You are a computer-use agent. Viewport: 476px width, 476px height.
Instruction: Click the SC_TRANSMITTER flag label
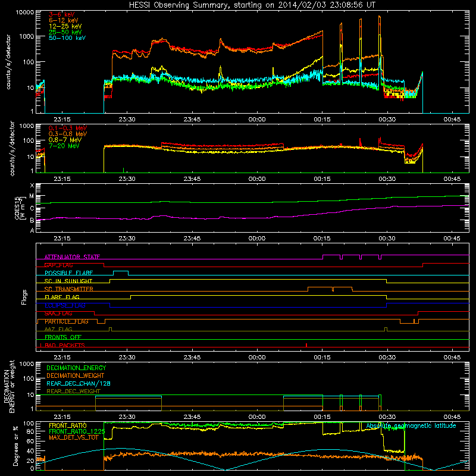point(68,289)
